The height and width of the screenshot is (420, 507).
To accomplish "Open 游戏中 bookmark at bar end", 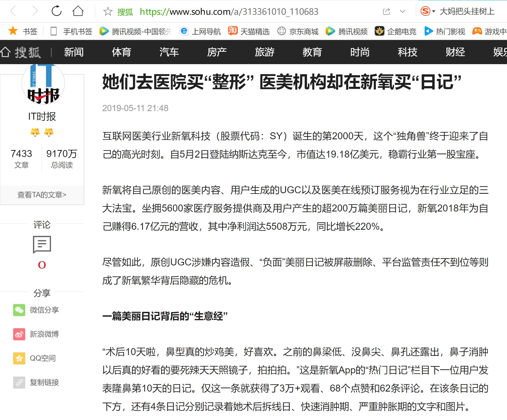I will (489, 31).
